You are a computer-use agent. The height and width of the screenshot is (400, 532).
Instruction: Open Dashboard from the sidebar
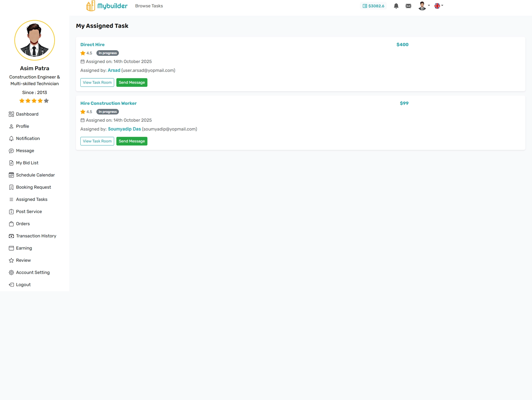pyautogui.click(x=27, y=114)
